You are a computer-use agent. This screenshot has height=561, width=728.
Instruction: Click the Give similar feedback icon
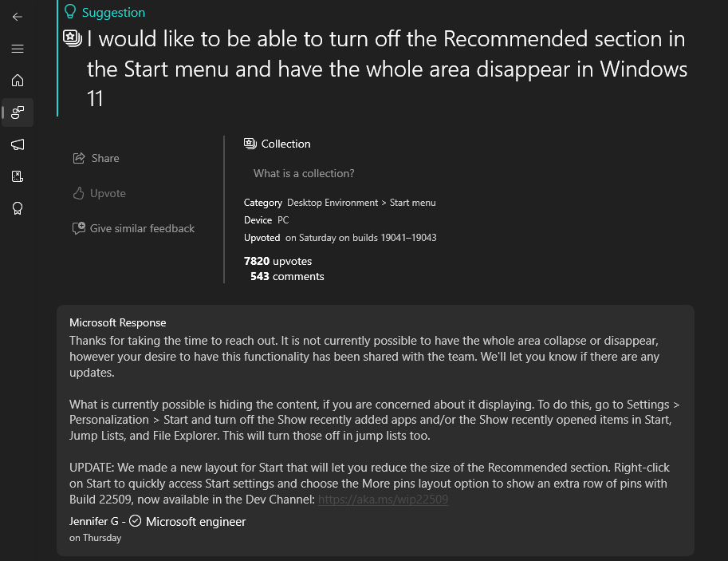point(78,228)
